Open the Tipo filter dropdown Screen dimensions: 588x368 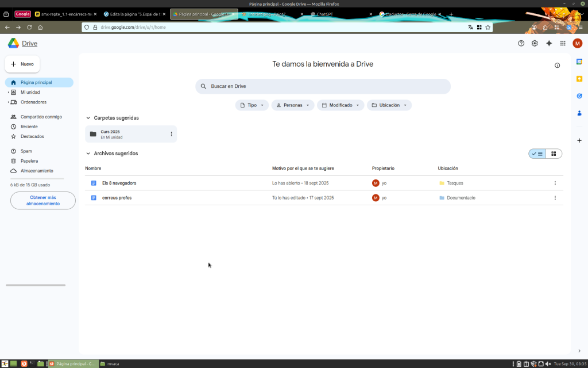pyautogui.click(x=252, y=105)
